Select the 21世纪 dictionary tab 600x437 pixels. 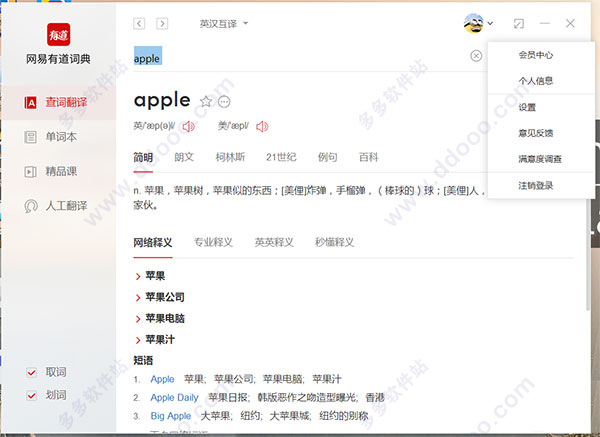pyautogui.click(x=281, y=157)
